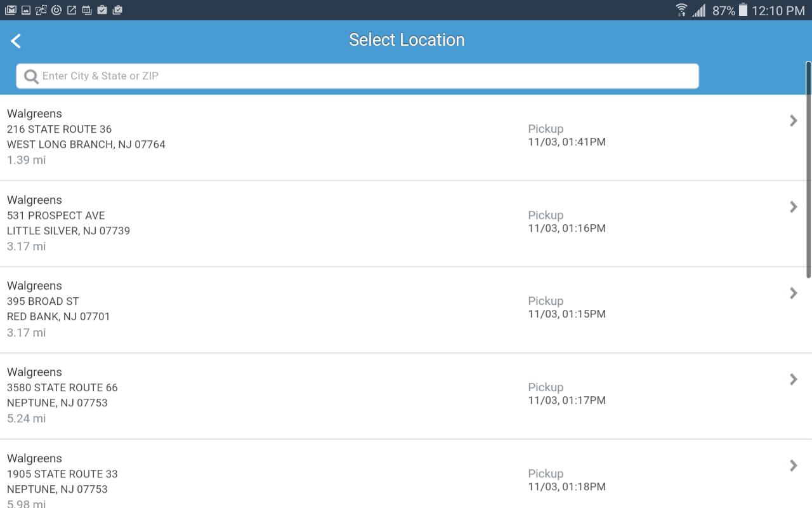
Task: Tap the battery status icon
Action: point(743,10)
